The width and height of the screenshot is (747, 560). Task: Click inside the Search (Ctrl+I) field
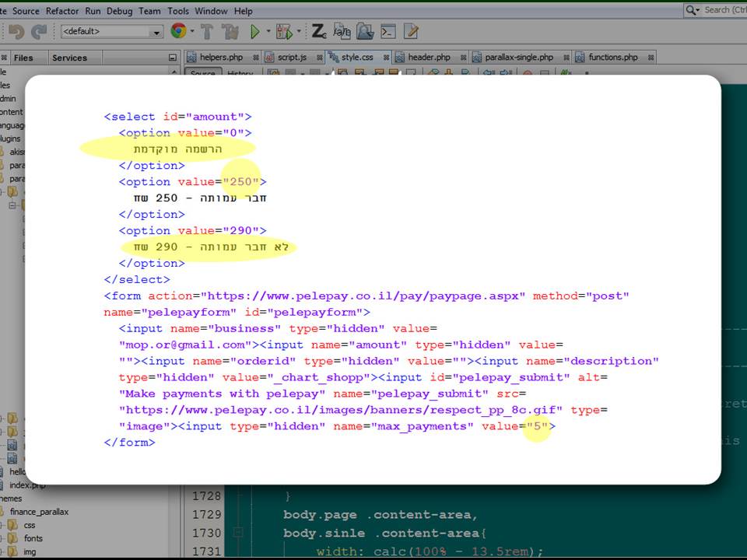[x=725, y=10]
